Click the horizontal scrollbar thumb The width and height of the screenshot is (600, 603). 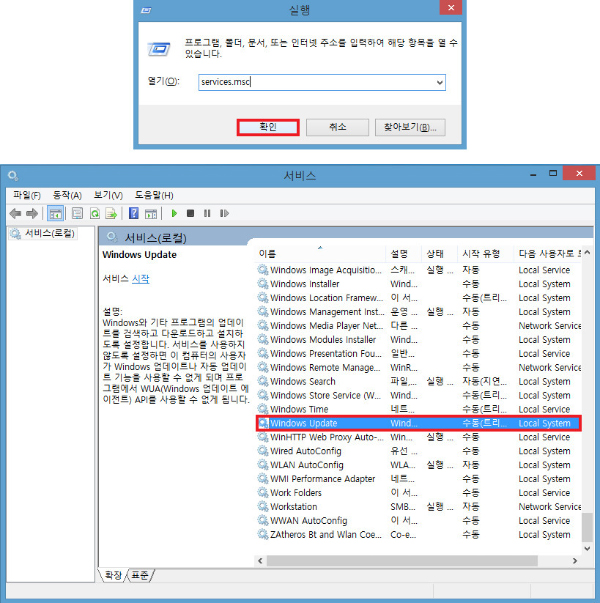click(402, 561)
